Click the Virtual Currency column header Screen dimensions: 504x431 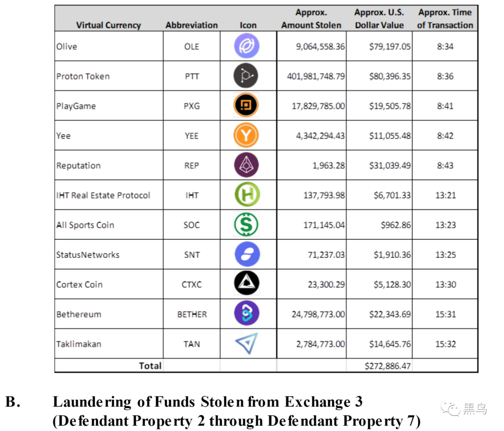(109, 25)
